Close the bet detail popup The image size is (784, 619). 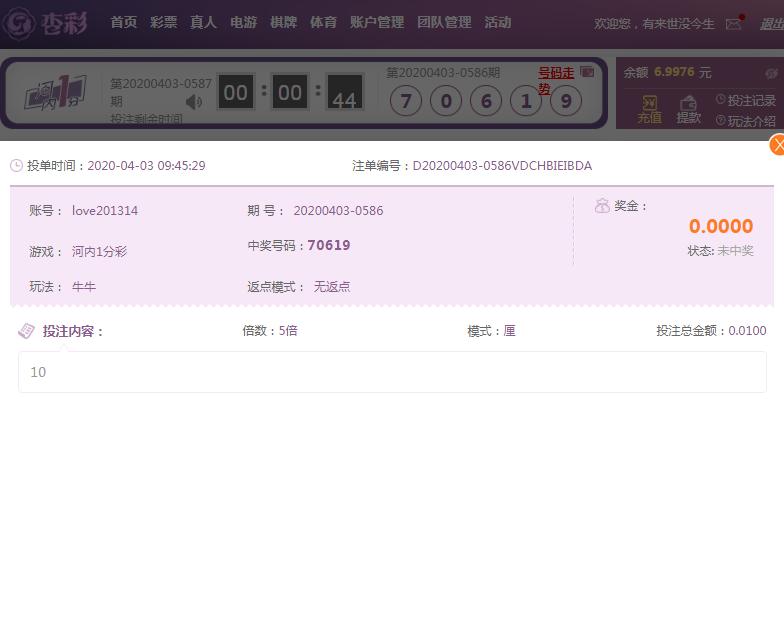777,145
